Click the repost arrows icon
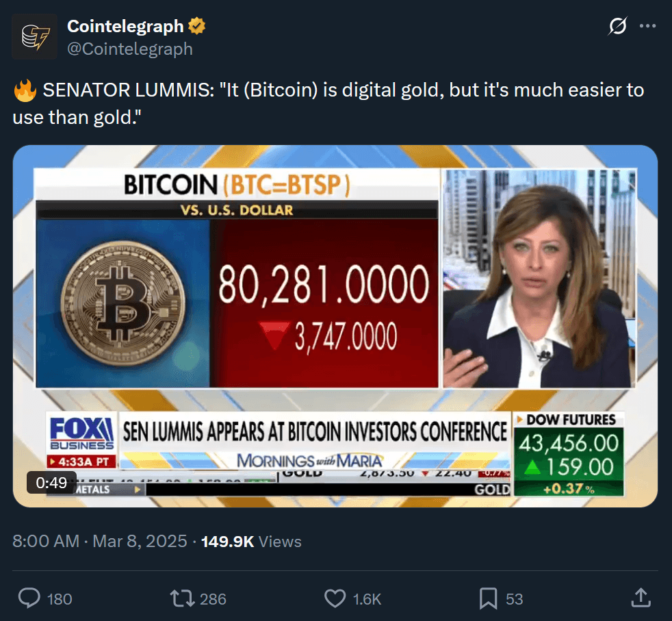This screenshot has width=672, height=621. point(183,598)
